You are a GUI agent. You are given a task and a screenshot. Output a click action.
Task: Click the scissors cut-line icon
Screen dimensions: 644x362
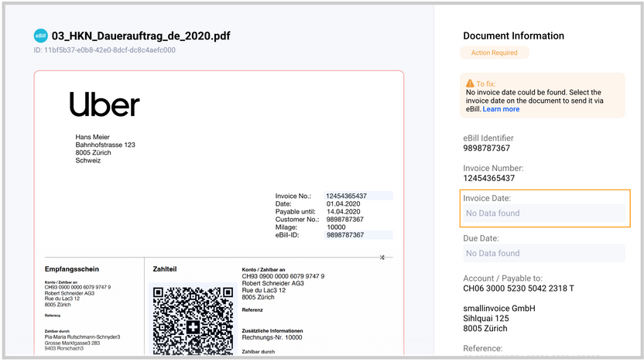[382, 258]
